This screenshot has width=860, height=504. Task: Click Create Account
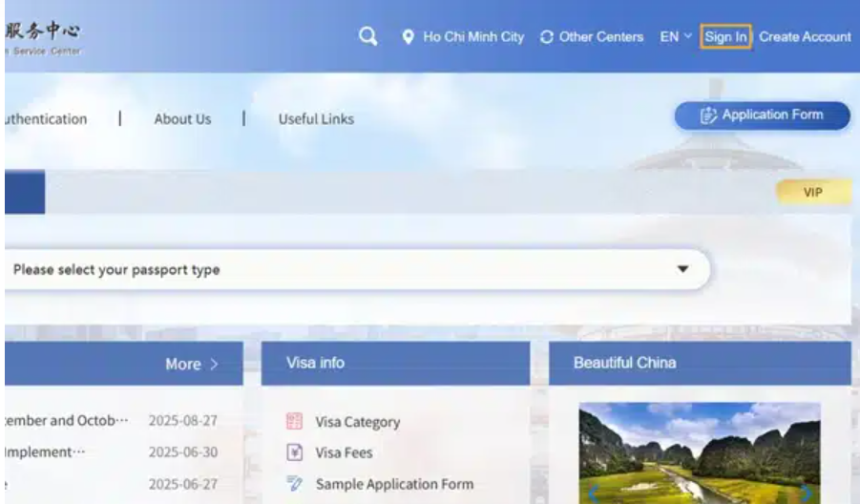(x=805, y=37)
